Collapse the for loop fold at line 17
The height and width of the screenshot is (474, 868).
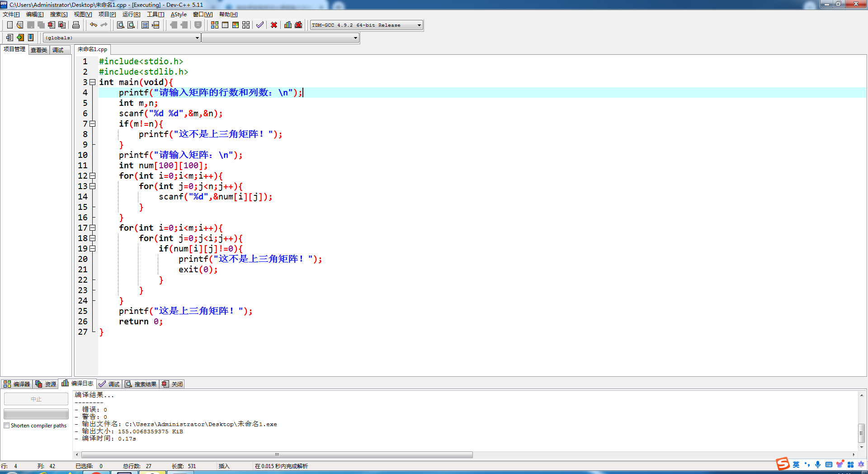click(x=93, y=228)
